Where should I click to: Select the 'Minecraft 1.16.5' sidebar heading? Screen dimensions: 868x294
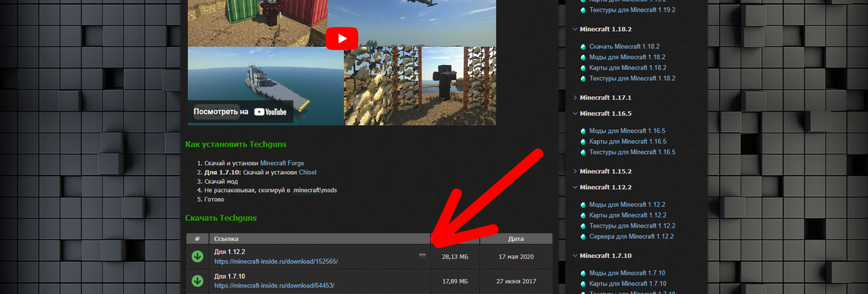pyautogui.click(x=606, y=113)
